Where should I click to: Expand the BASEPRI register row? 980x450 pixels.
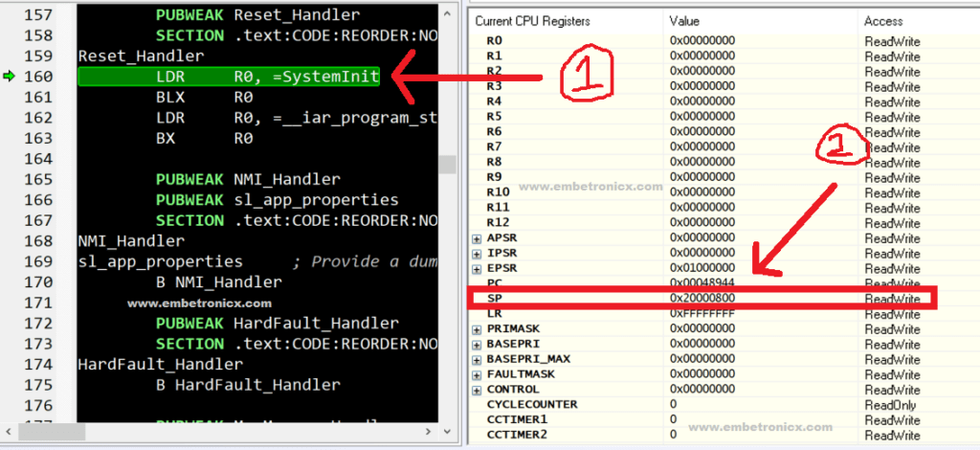pyautogui.click(x=477, y=345)
